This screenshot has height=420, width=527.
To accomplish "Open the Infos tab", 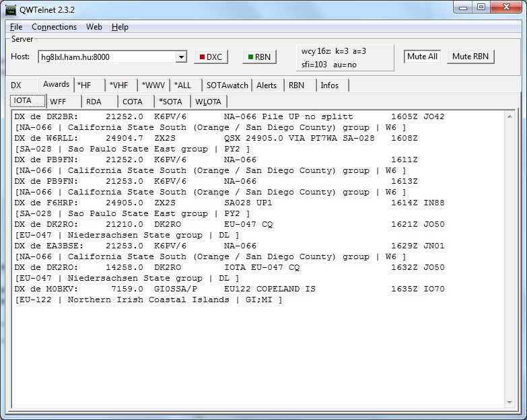I will click(330, 85).
